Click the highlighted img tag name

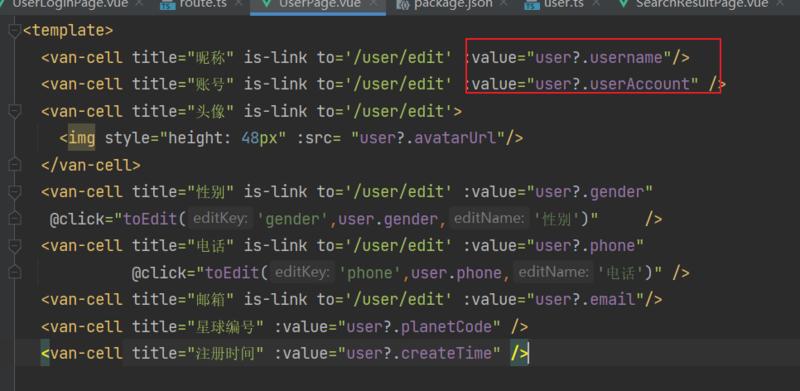pos(82,138)
